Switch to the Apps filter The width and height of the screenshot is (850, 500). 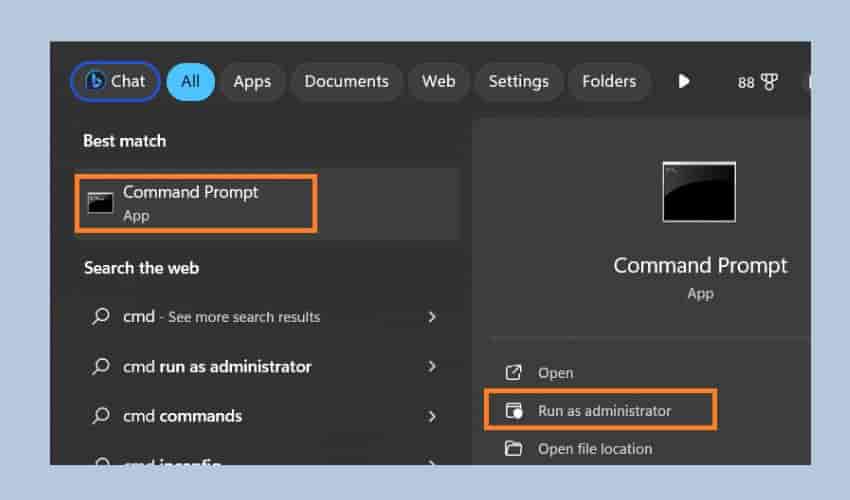(x=252, y=81)
